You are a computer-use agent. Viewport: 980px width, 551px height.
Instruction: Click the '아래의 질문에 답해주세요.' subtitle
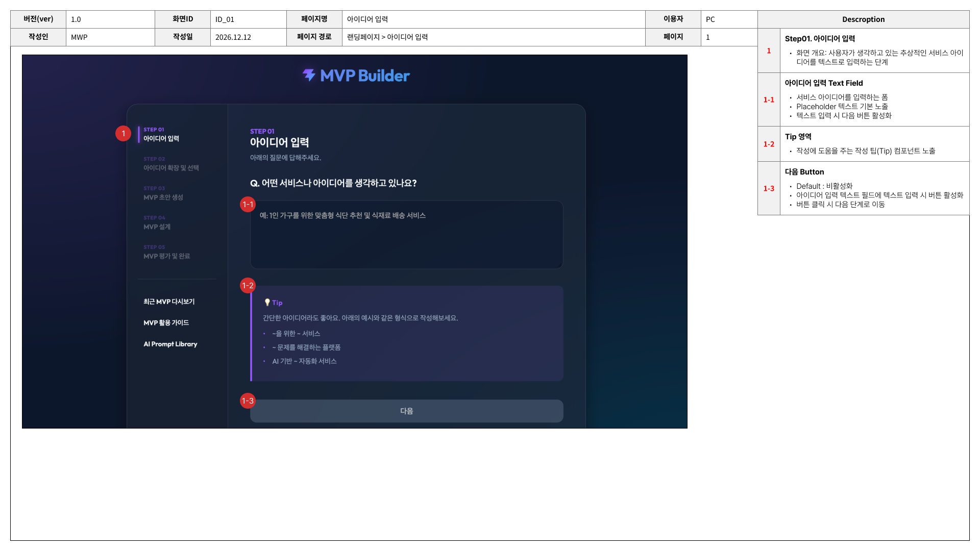click(x=285, y=158)
